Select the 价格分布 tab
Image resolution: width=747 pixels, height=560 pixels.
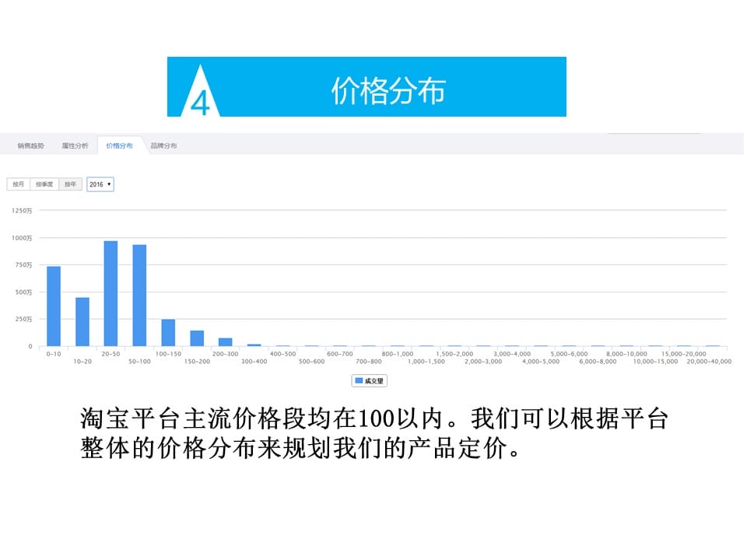(x=120, y=145)
